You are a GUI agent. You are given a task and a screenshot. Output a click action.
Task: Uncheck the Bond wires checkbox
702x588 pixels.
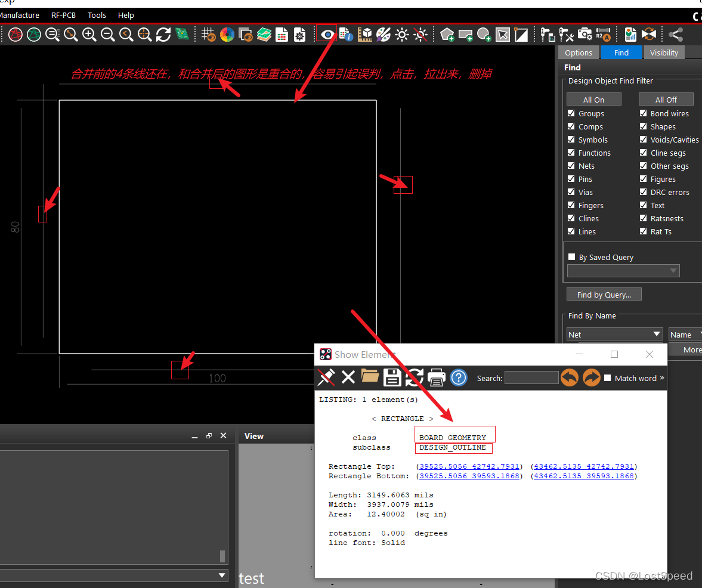[644, 113]
